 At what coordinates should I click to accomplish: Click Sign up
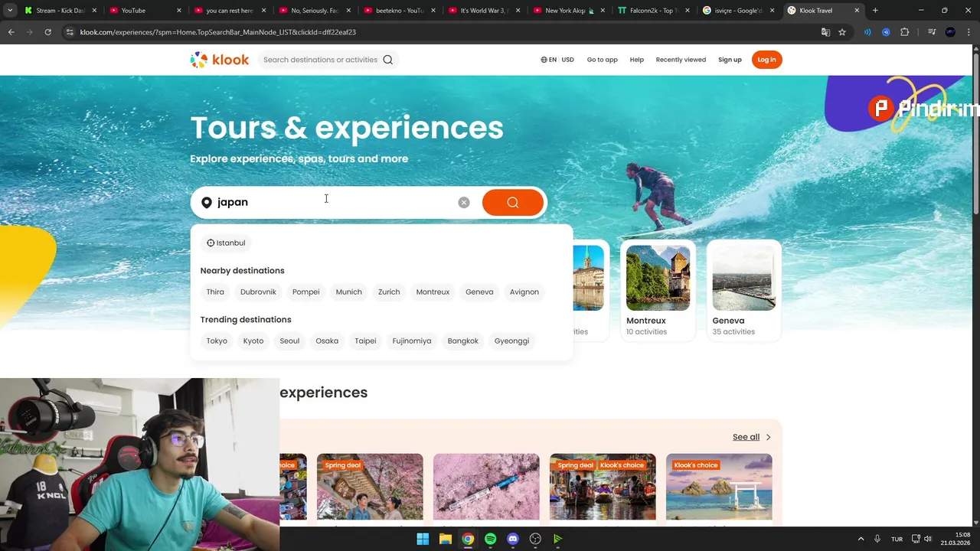coord(730,60)
